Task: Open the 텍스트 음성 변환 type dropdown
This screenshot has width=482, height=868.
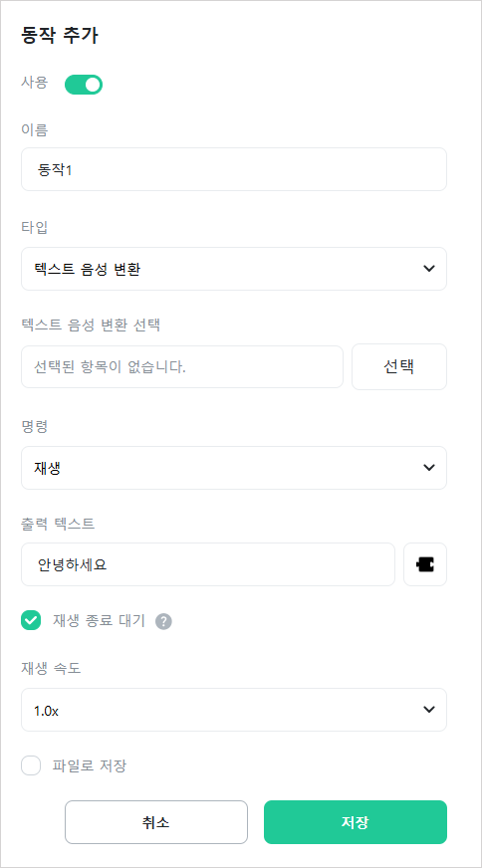Action: [x=234, y=269]
